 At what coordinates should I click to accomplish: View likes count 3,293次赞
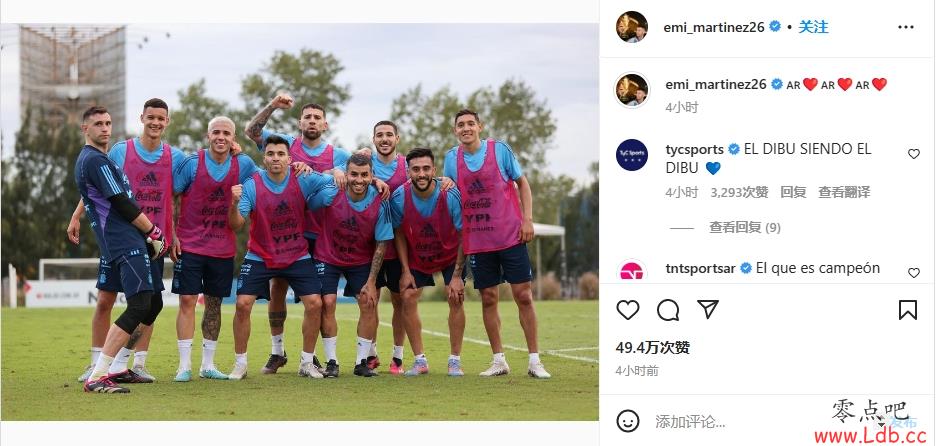point(740,192)
